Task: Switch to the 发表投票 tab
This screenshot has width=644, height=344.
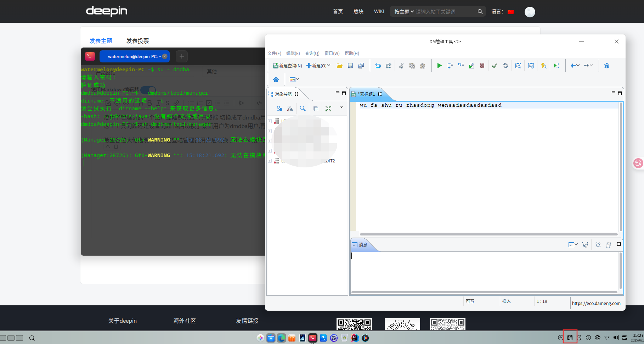Action: (x=138, y=41)
